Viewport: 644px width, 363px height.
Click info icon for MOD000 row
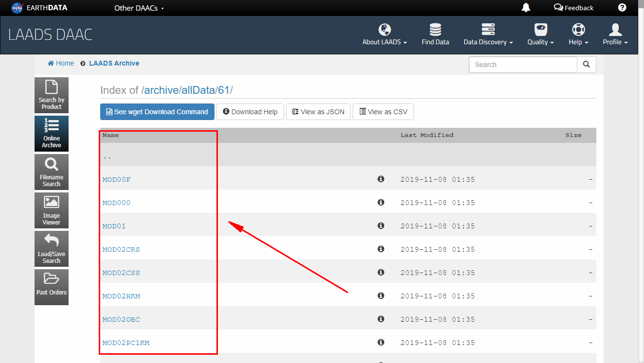381,202
